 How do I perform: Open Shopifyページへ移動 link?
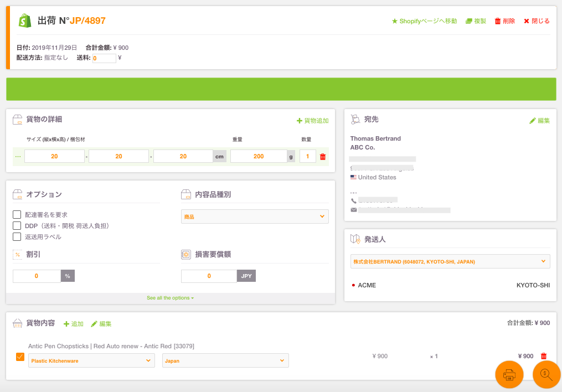pyautogui.click(x=424, y=21)
